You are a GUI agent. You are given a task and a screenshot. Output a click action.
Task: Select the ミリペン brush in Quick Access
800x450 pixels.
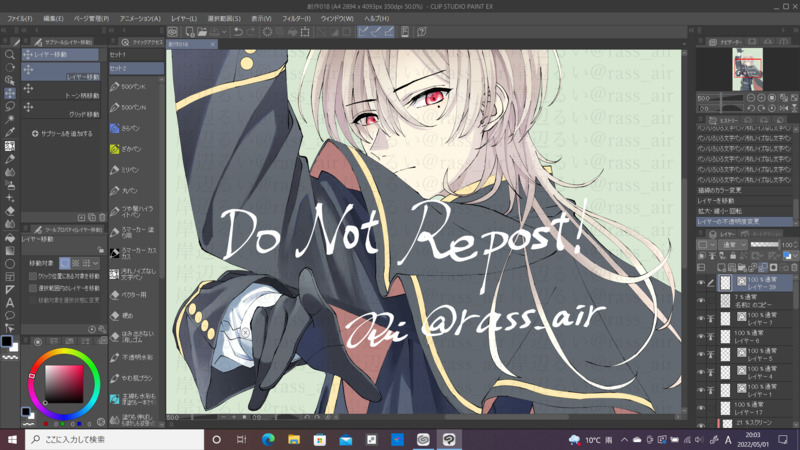(135, 170)
